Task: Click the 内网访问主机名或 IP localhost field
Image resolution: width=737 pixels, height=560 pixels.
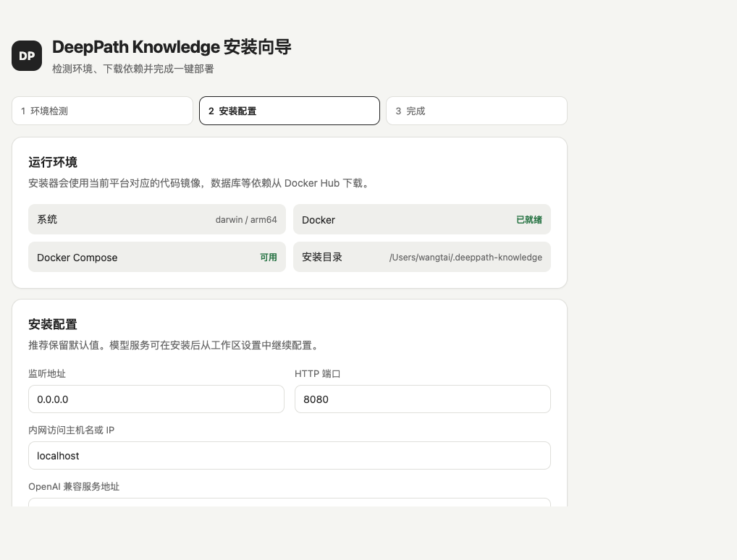Action: point(290,456)
